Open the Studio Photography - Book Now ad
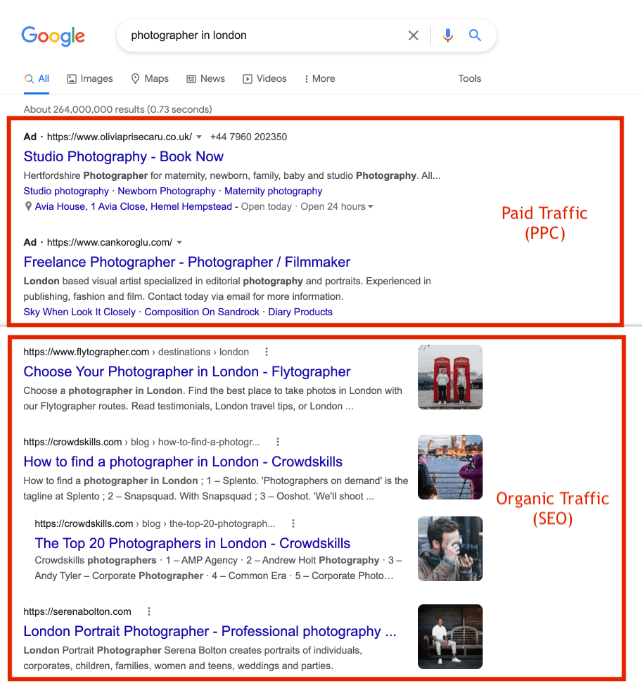The image size is (642, 687). coord(124,156)
